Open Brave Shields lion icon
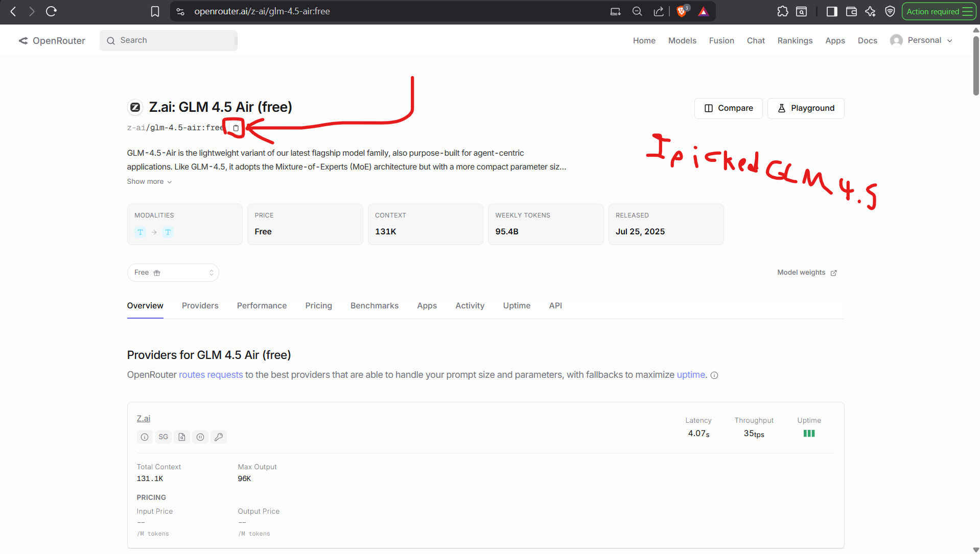 682,11
